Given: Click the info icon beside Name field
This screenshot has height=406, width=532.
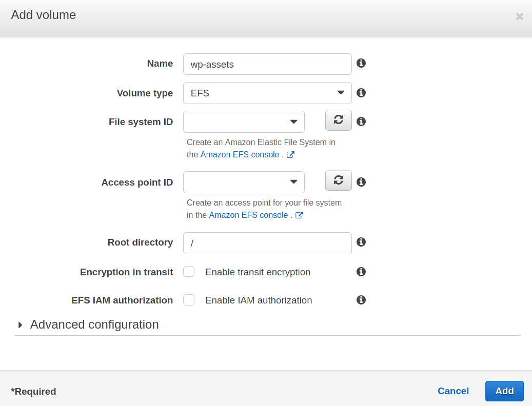Looking at the screenshot, I should pyautogui.click(x=361, y=63).
